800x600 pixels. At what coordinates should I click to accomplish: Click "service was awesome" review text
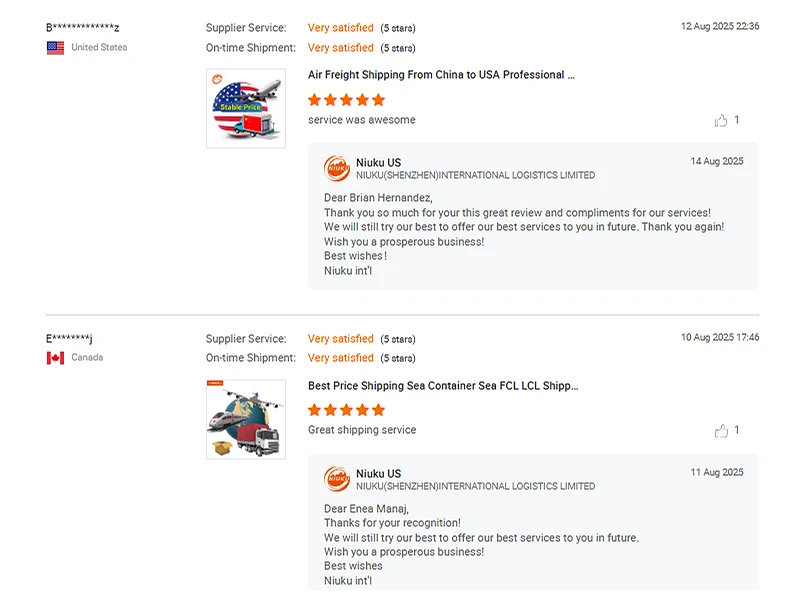click(x=362, y=120)
